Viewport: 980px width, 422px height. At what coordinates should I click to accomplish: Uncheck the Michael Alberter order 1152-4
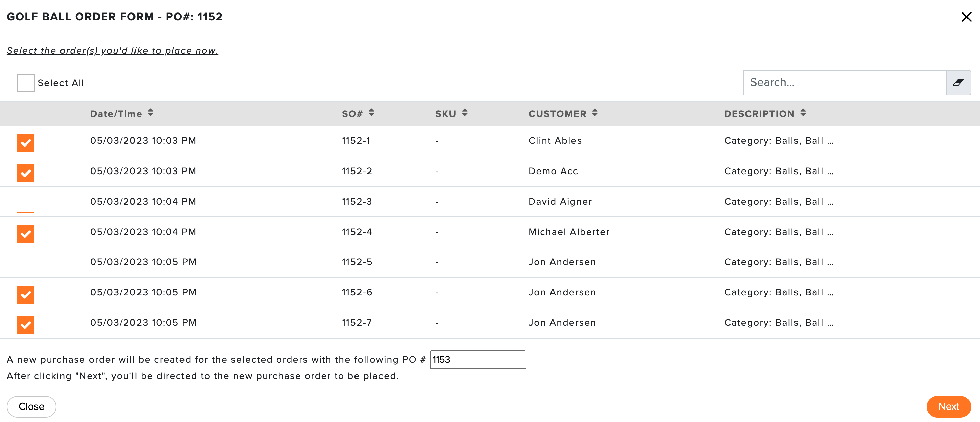pos(25,234)
